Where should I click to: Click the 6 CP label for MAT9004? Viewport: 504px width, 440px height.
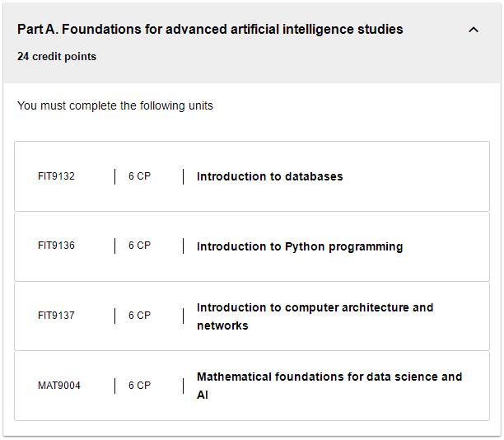(139, 386)
